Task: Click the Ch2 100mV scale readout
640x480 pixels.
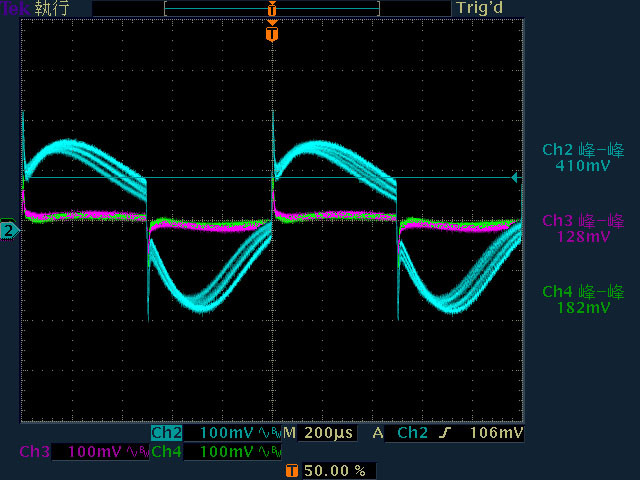Action: (227, 433)
